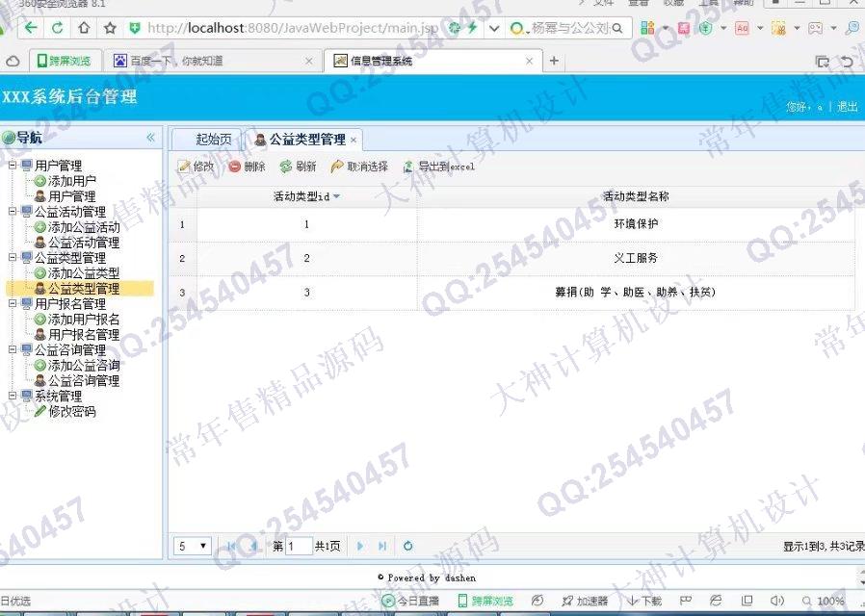Image resolution: width=865 pixels, height=616 pixels.
Task: Collapse the 系统管理 tree folder
Action: (13, 396)
